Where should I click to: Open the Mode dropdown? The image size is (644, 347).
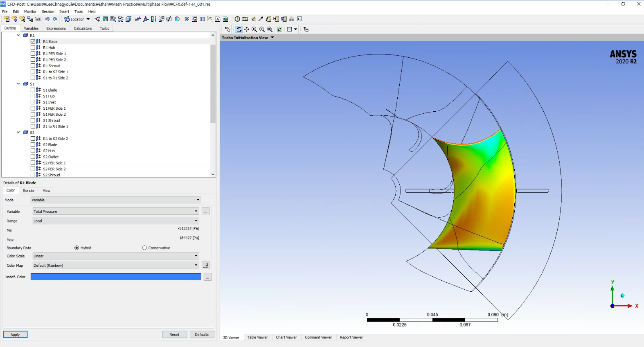[116, 200]
